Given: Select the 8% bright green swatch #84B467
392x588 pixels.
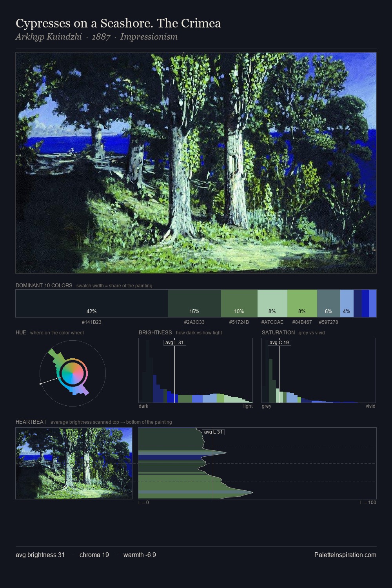Looking at the screenshot, I should 302,303.
